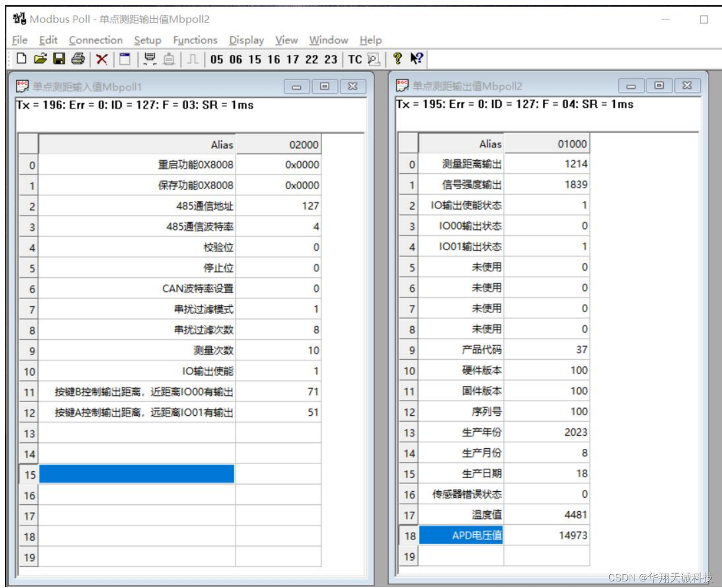Click the red X toolbar icon
The width and height of the screenshot is (722, 588).
(x=102, y=59)
